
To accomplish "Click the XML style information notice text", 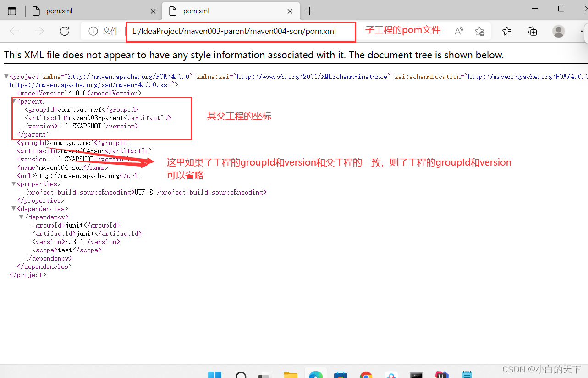I will [x=254, y=55].
